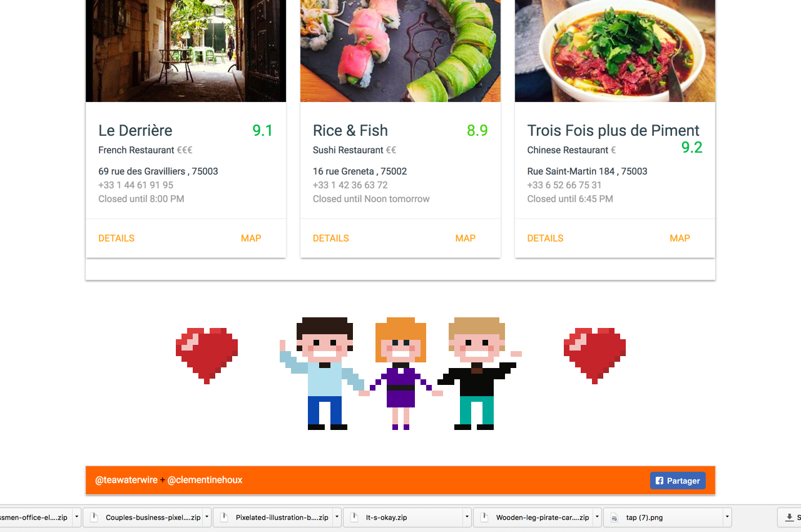Open dropdown arrow for Couples-business-pixel download
The image size is (801, 532).
coord(207,518)
